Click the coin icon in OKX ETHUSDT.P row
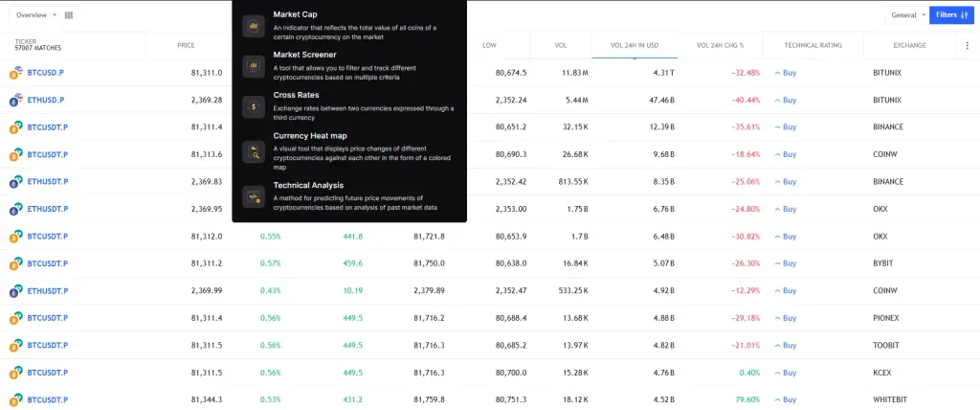This screenshot has width=980, height=410. pos(15,209)
